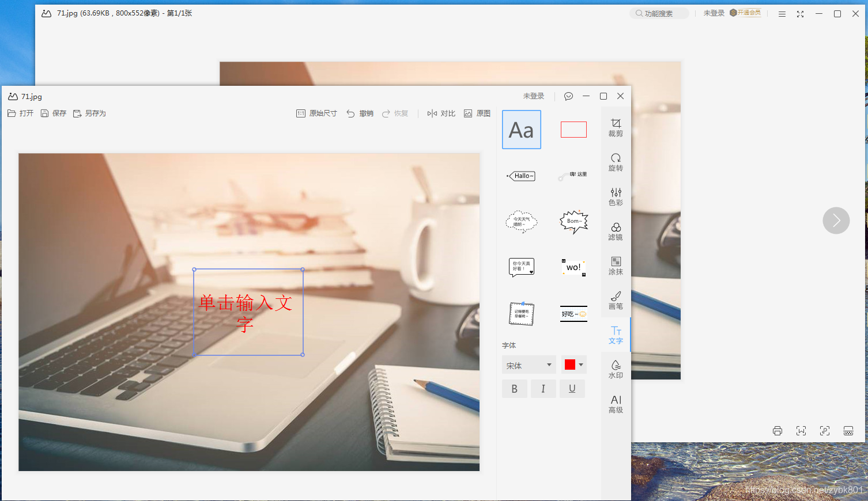Viewport: 868px width, 501px height.
Task: Open the font dropdown showing 宋体
Action: pyautogui.click(x=529, y=365)
